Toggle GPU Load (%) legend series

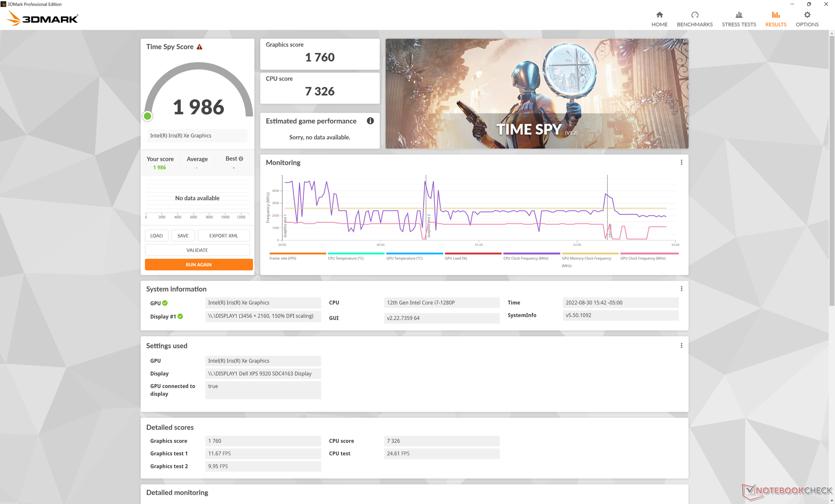pos(456,258)
